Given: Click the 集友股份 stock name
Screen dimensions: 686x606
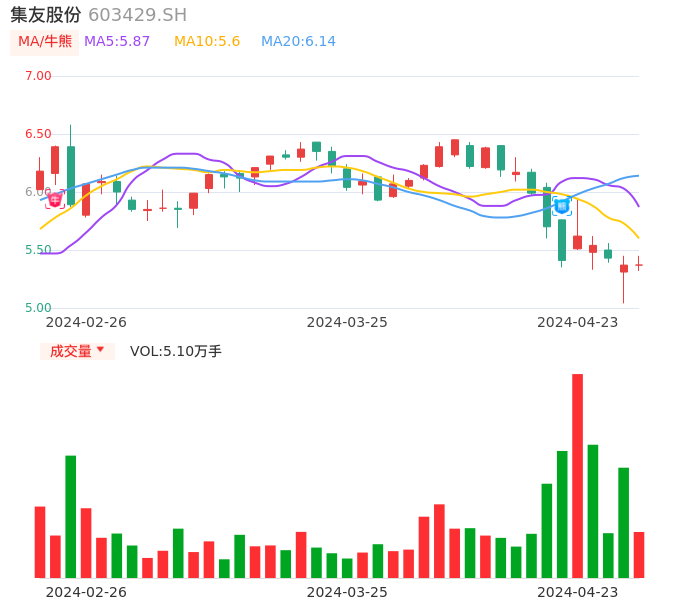Looking at the screenshot, I should pos(46,14).
